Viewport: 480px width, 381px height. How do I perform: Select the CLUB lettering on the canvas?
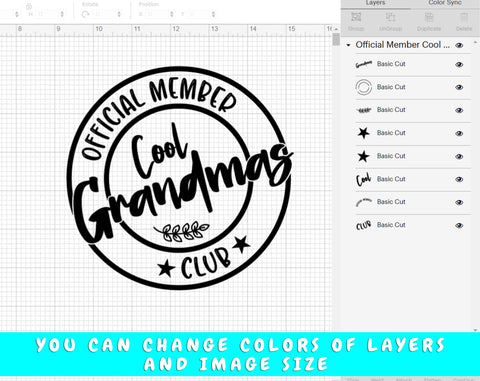(206, 263)
